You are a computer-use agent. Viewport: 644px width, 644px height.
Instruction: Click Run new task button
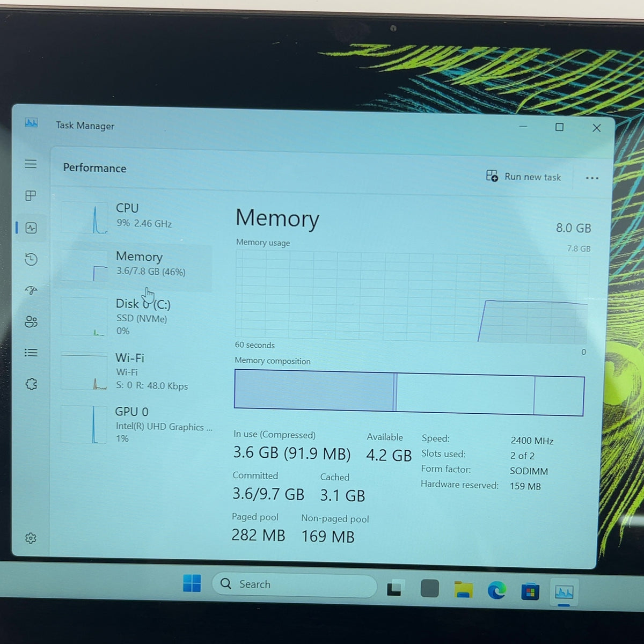[523, 177]
